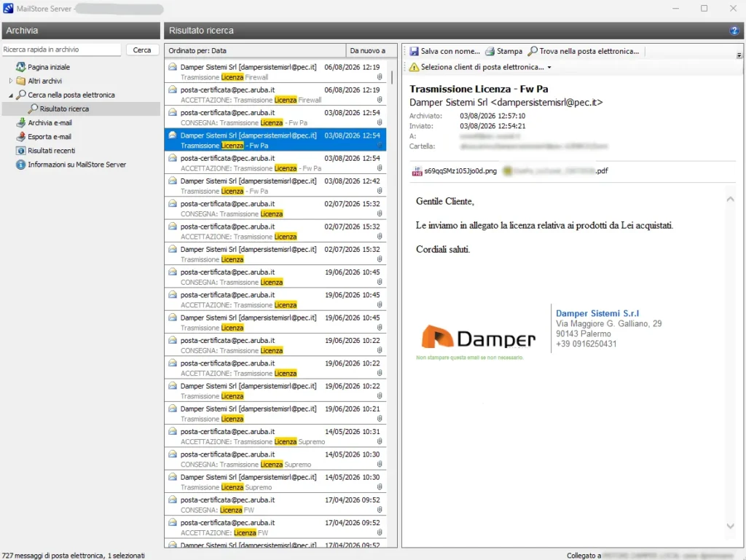Open Archivia e-mail icon
Viewport: 746px width, 560px height.
click(x=20, y=122)
